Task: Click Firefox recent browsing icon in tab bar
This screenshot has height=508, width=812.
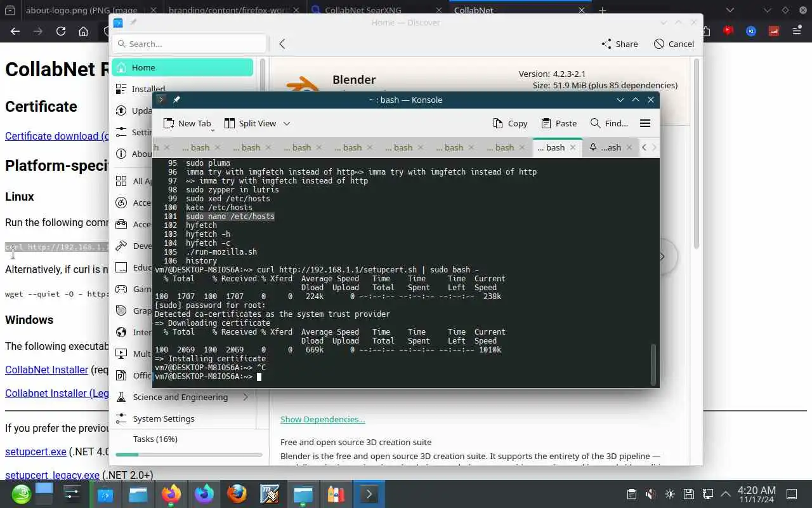Action: [x=10, y=10]
